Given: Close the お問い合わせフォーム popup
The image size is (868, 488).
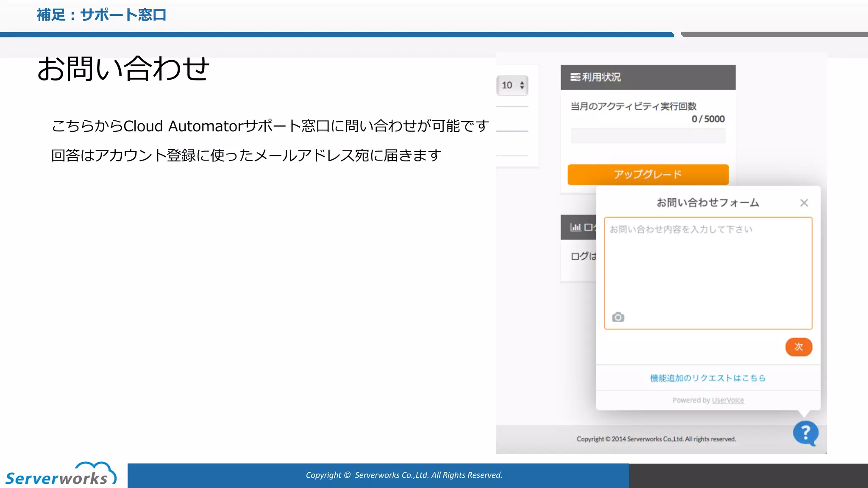Looking at the screenshot, I should point(804,203).
